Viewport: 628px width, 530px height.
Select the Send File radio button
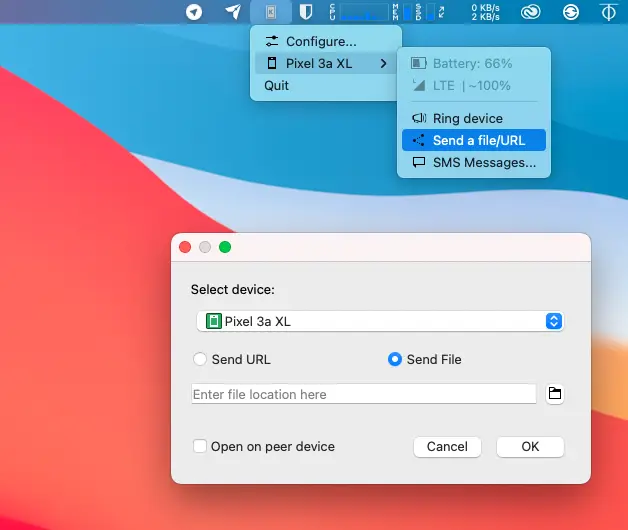(x=395, y=359)
